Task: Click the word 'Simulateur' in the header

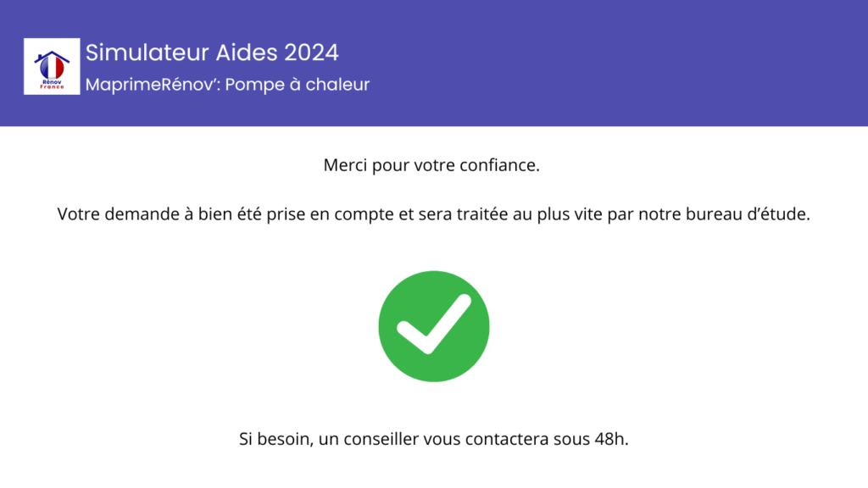Action: (147, 53)
